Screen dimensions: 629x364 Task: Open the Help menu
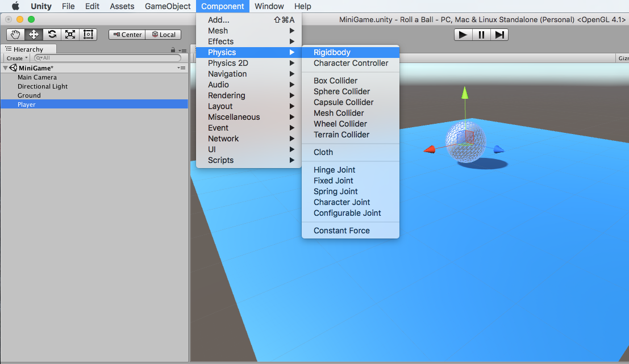coord(302,6)
